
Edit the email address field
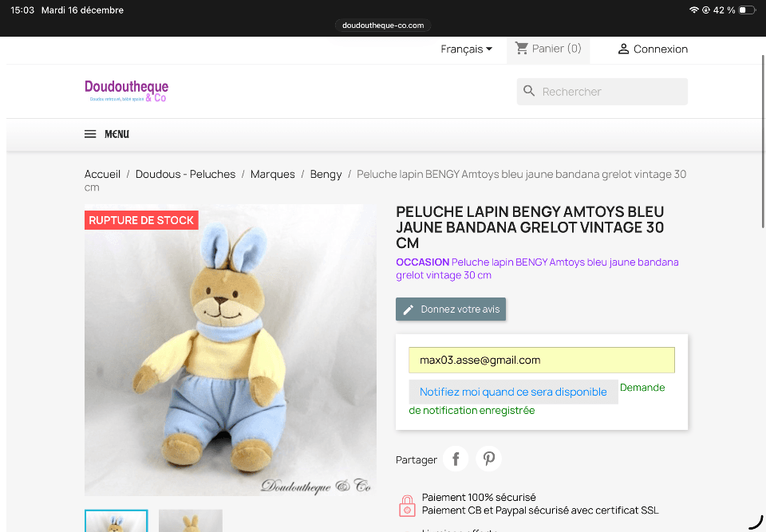542,360
